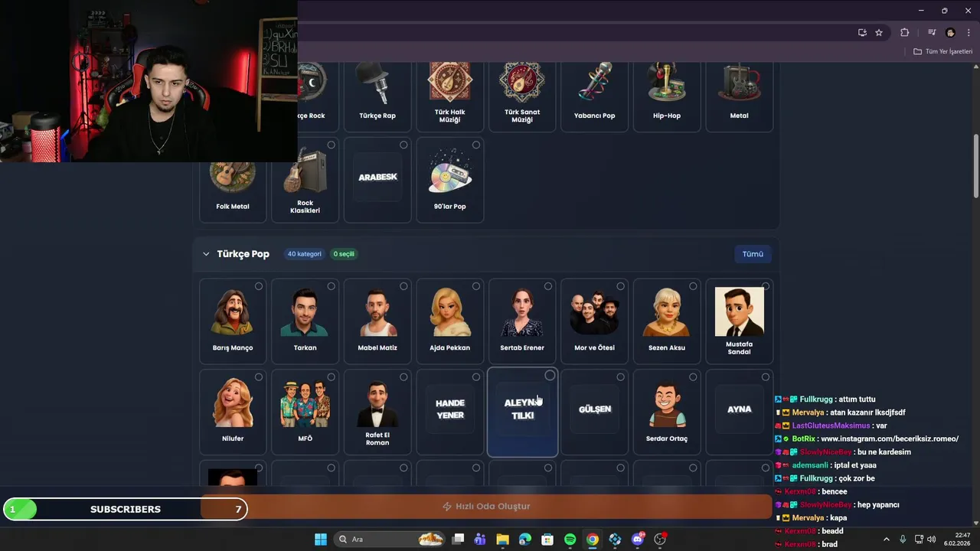Tick the selection circle on Sezen Aksu
The image size is (980, 551).
tap(693, 286)
